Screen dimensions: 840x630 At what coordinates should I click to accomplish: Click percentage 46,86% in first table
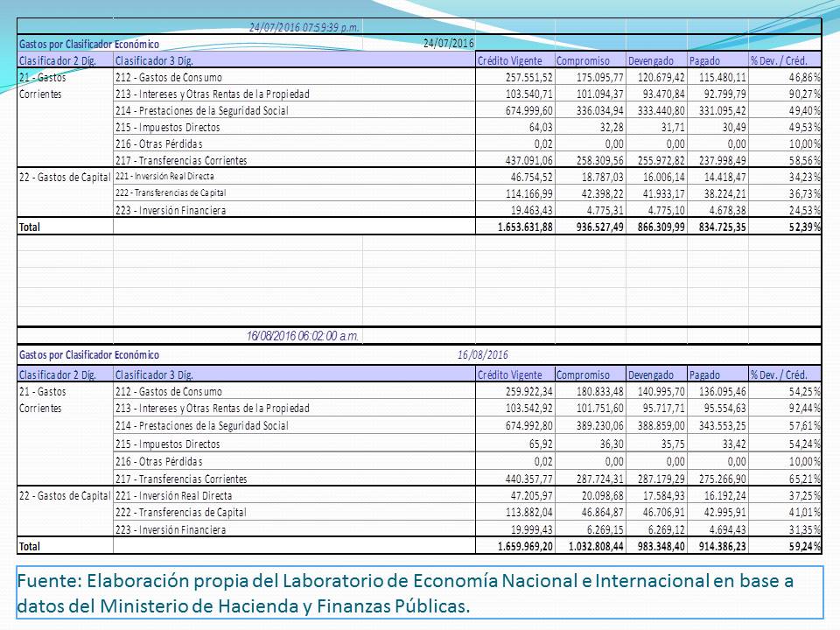804,77
